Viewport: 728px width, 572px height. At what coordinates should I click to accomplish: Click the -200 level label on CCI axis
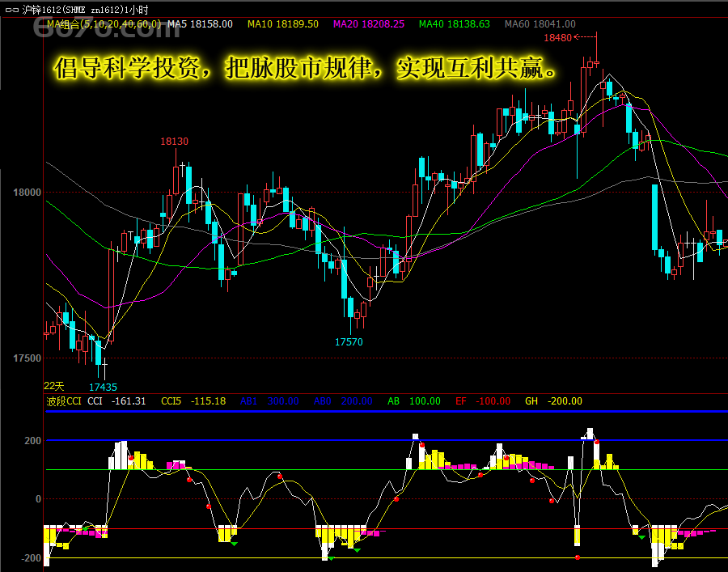tap(30, 558)
